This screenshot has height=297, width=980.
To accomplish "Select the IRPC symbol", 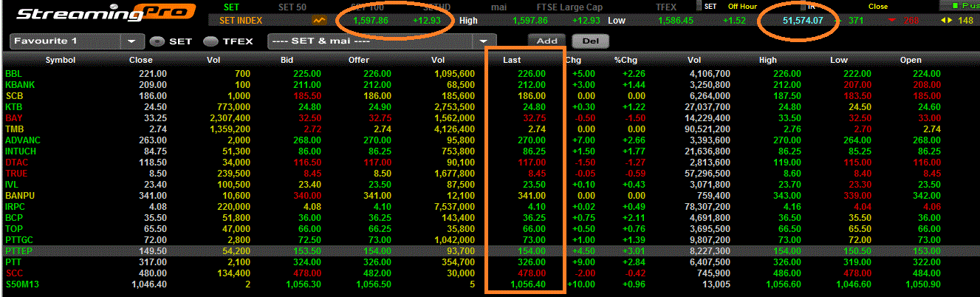I will tap(15, 207).
